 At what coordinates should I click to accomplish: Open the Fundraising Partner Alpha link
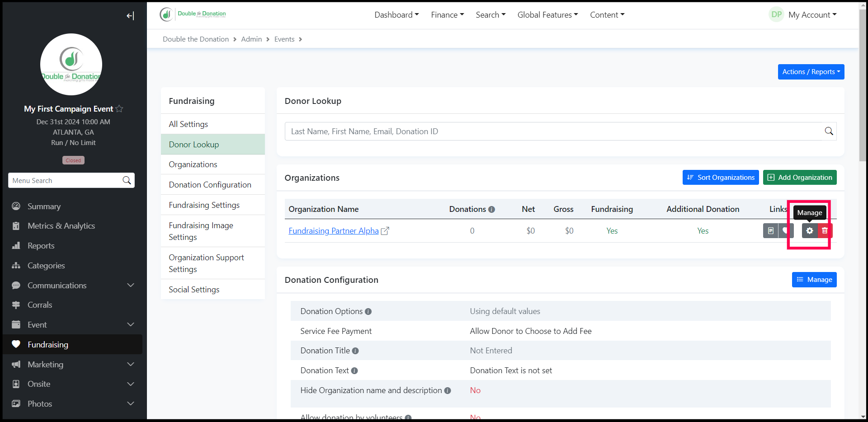334,231
